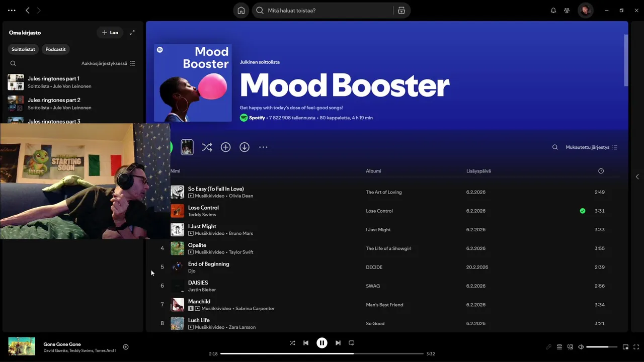This screenshot has height=362, width=644.
Task: Open the notifications bell
Action: [x=553, y=11]
